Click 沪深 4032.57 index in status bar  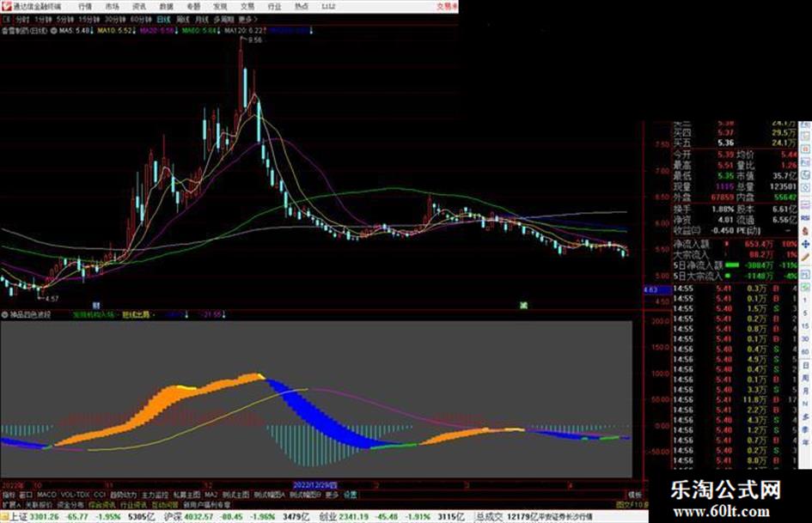pyautogui.click(x=190, y=517)
